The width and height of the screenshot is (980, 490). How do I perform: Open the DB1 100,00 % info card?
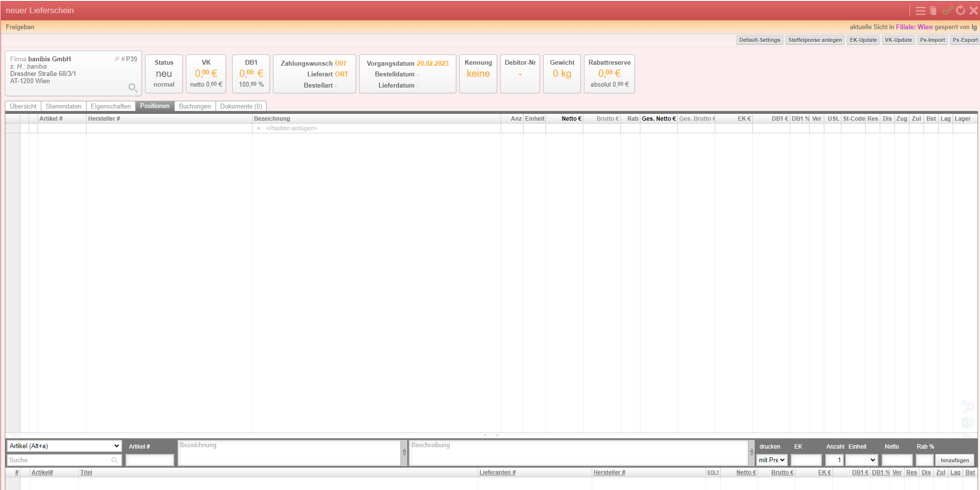click(x=251, y=73)
